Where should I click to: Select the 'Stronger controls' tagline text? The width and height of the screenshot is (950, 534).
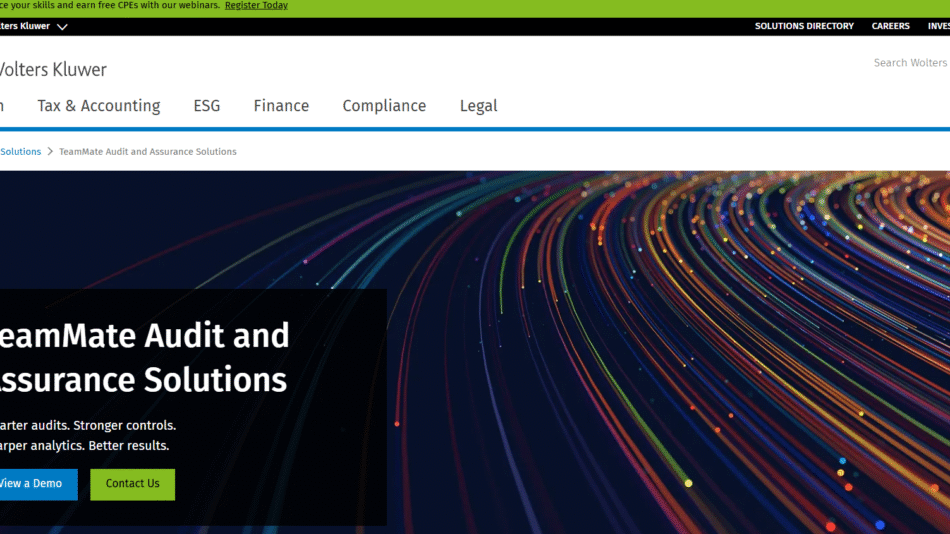pos(125,426)
